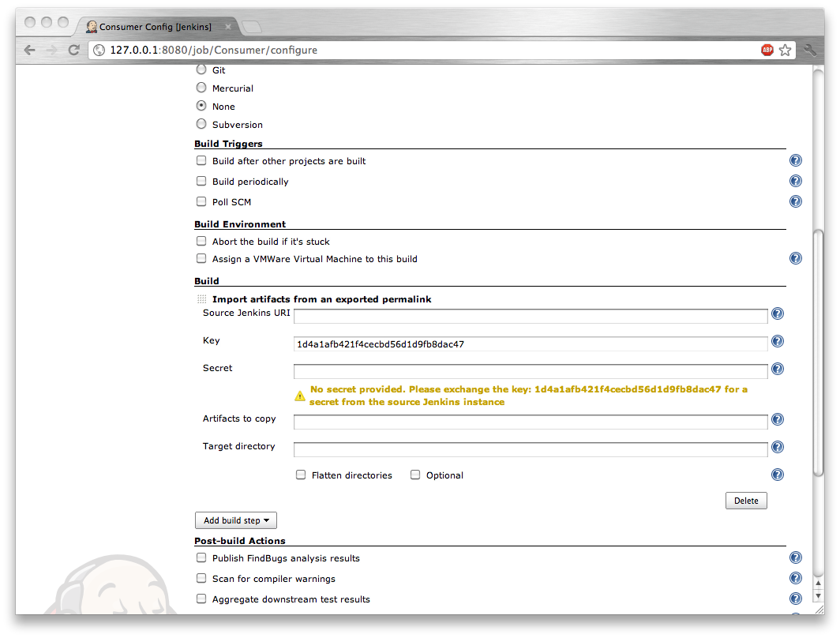Viewport: 840px width, 638px height.
Task: Open a new browser tab
Action: 252,26
